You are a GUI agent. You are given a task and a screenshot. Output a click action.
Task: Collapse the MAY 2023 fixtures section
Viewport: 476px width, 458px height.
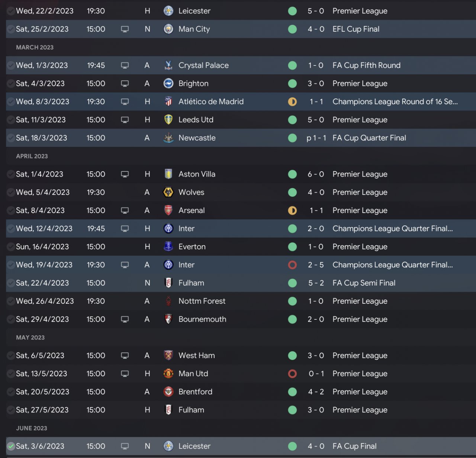tap(30, 338)
